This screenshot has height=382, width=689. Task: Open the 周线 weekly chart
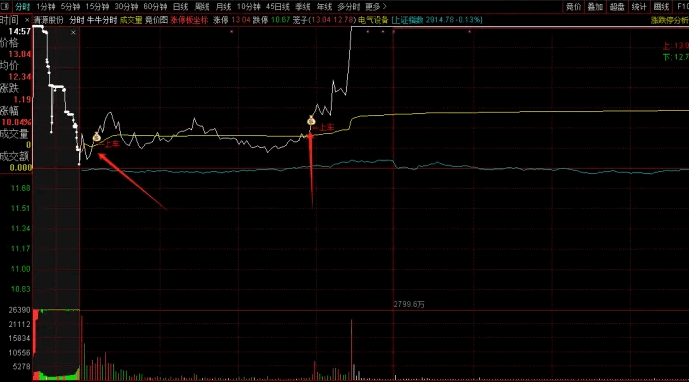pyautogui.click(x=202, y=7)
